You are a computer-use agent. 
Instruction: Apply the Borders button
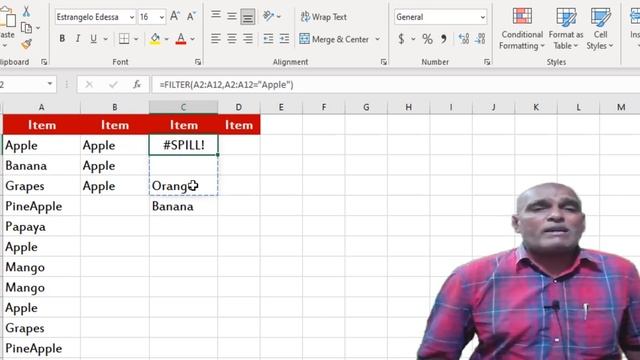click(124, 39)
